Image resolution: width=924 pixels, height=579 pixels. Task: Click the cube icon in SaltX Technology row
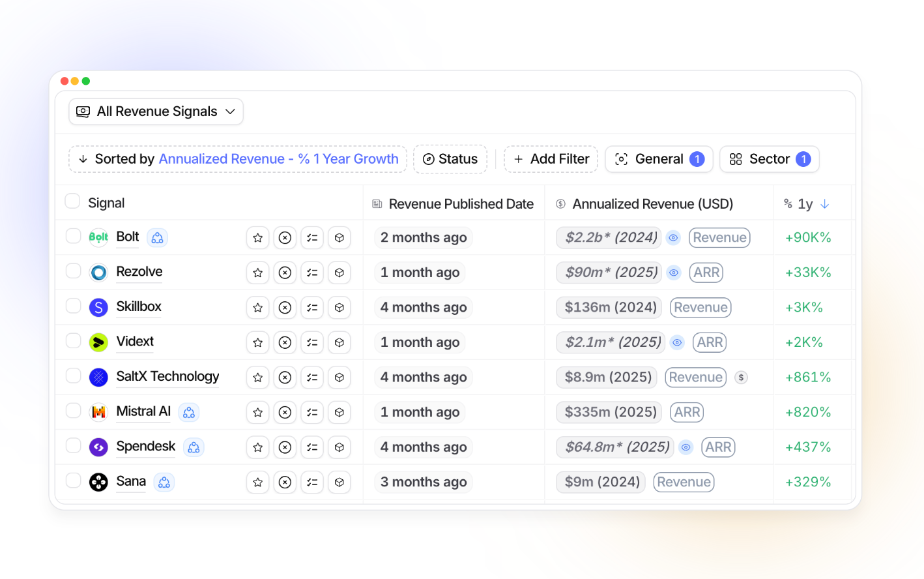tap(339, 378)
